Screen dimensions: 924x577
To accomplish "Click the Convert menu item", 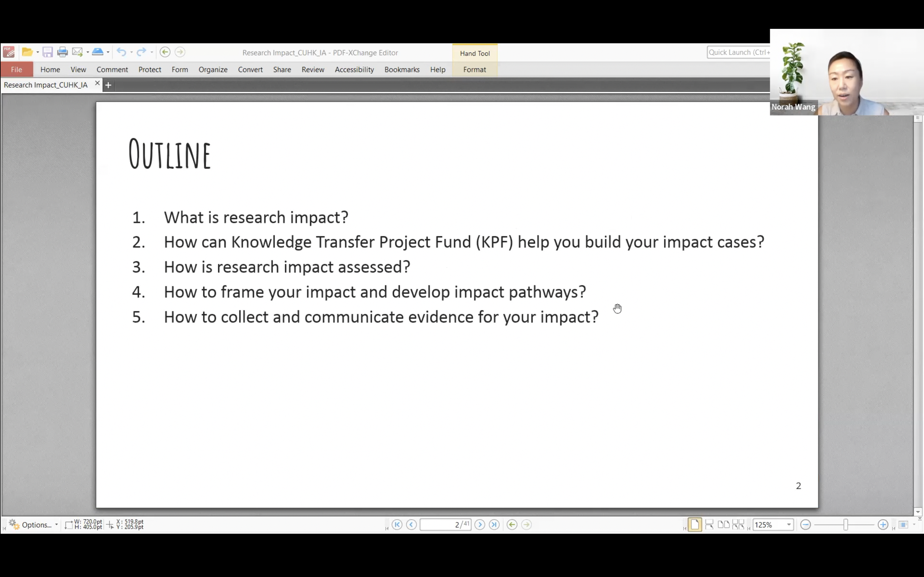I will 250,69.
